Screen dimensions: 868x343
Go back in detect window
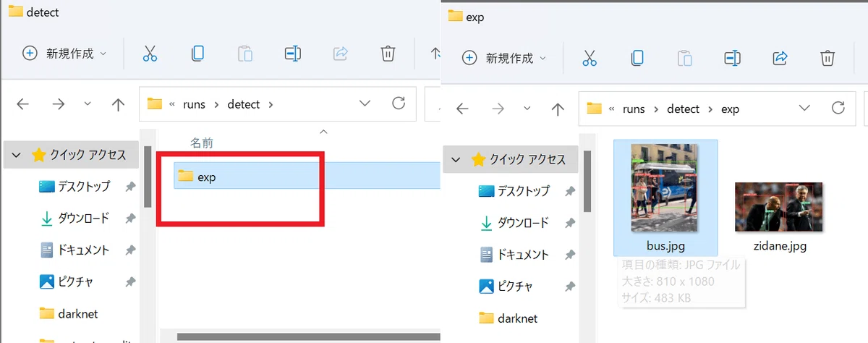coord(23,104)
